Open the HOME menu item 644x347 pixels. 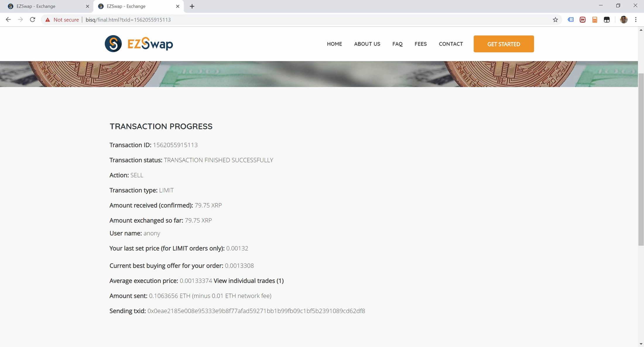334,44
